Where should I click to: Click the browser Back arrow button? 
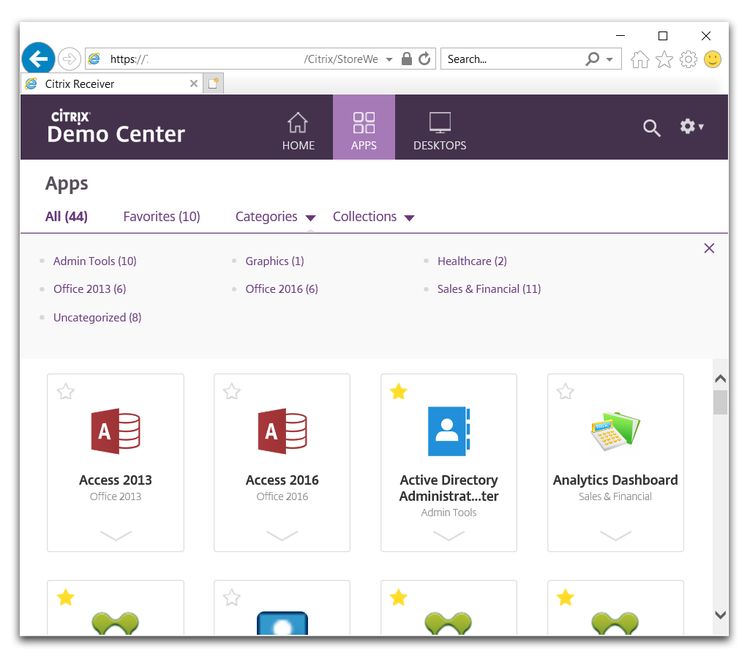point(38,59)
